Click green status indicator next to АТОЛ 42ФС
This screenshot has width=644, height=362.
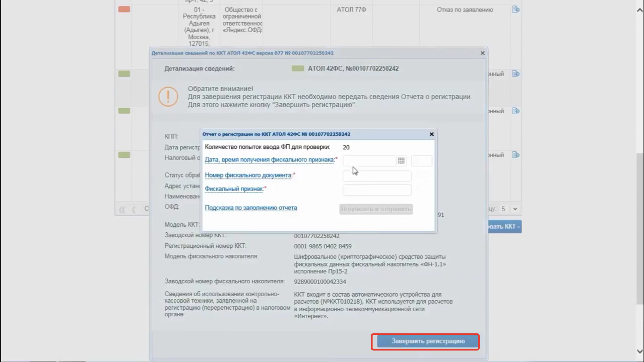tap(298, 68)
